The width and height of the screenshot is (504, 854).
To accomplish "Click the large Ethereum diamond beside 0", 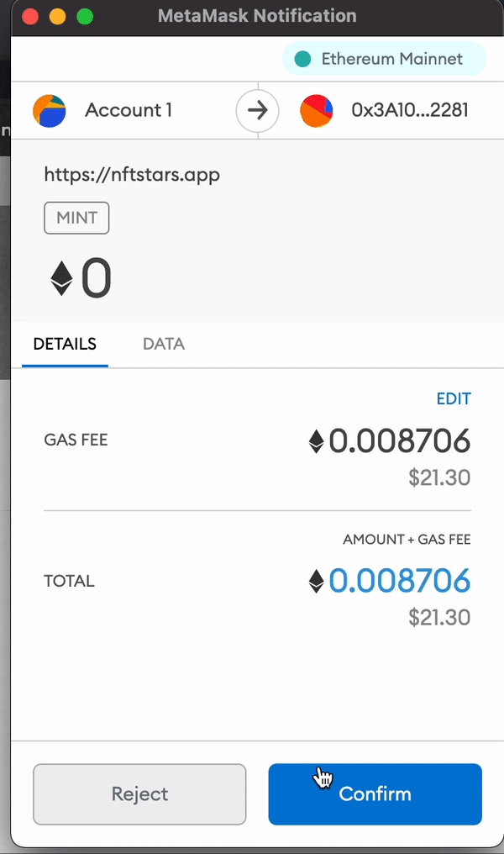I will (x=62, y=278).
